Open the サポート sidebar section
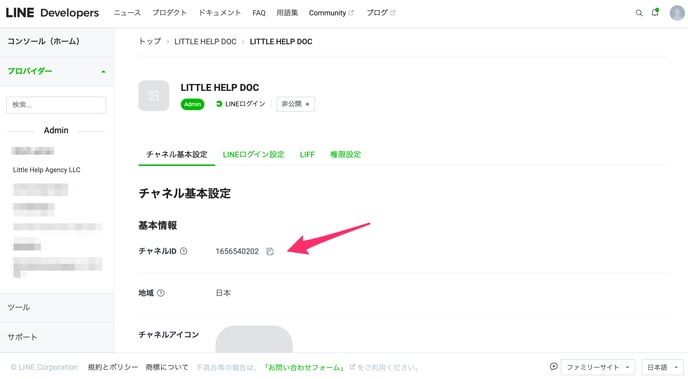The image size is (688, 379). point(57,337)
